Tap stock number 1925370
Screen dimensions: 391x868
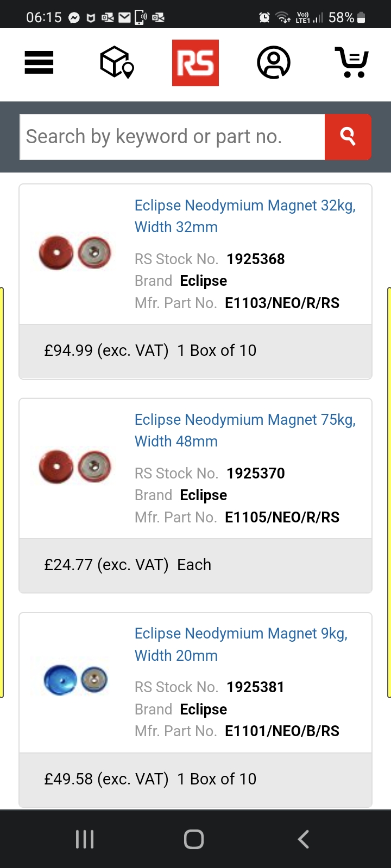click(x=255, y=473)
